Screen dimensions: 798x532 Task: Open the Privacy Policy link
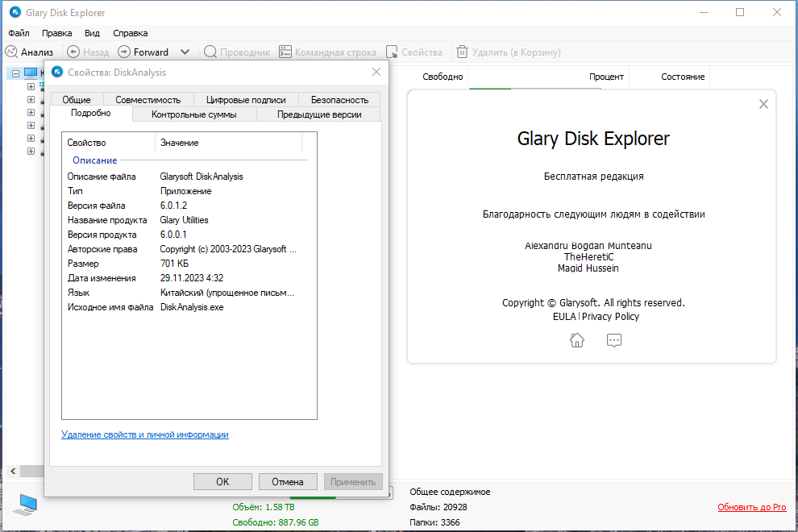610,316
